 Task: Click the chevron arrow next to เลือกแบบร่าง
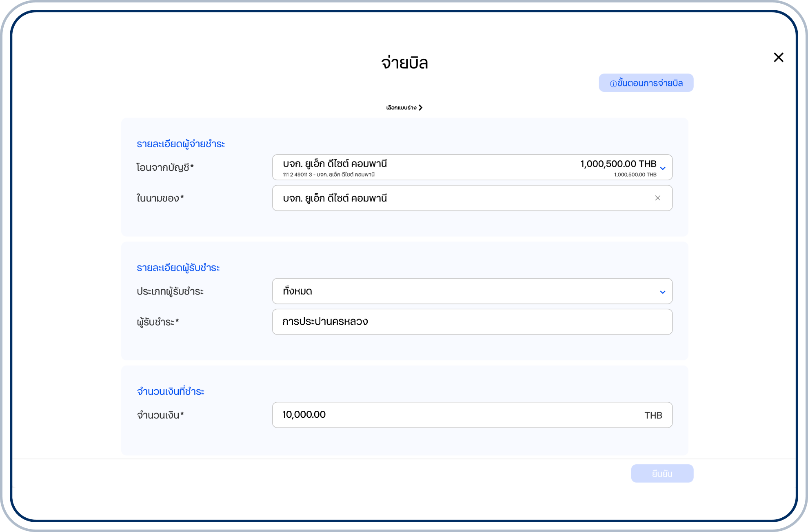pos(421,108)
